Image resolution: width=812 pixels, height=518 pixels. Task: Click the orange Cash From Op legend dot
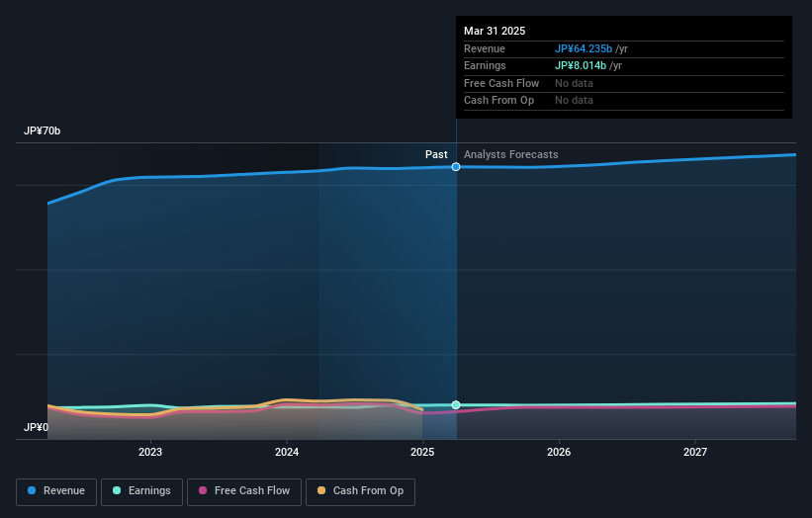click(321, 490)
